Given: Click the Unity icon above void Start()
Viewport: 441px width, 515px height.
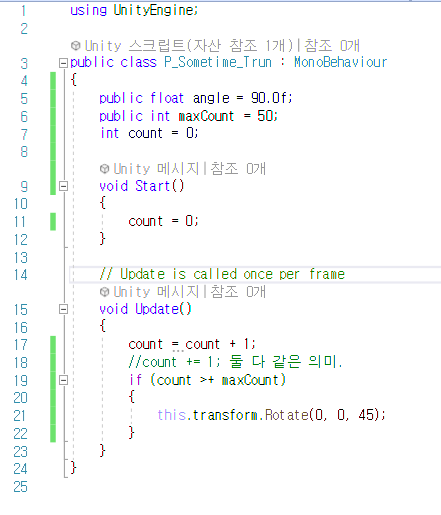Looking at the screenshot, I should click(104, 169).
